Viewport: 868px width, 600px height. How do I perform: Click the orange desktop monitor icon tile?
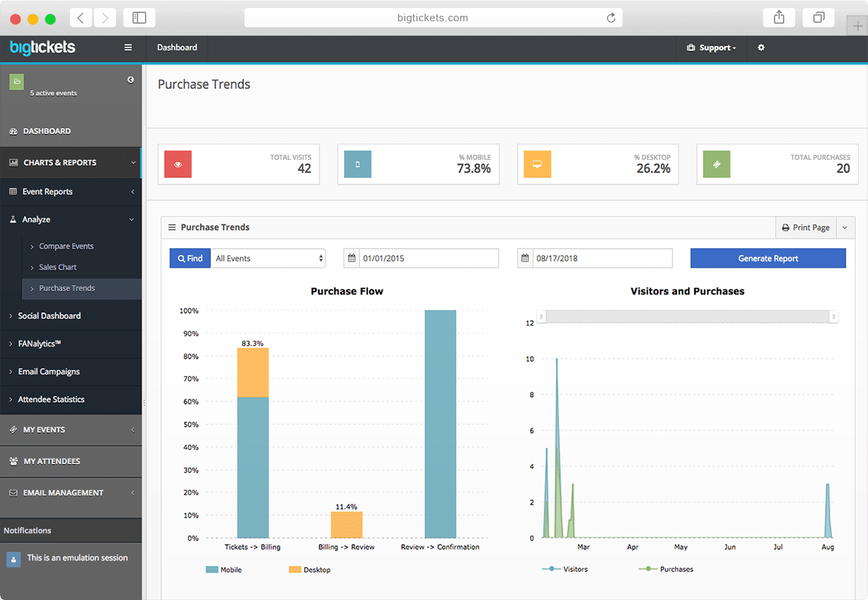538,164
